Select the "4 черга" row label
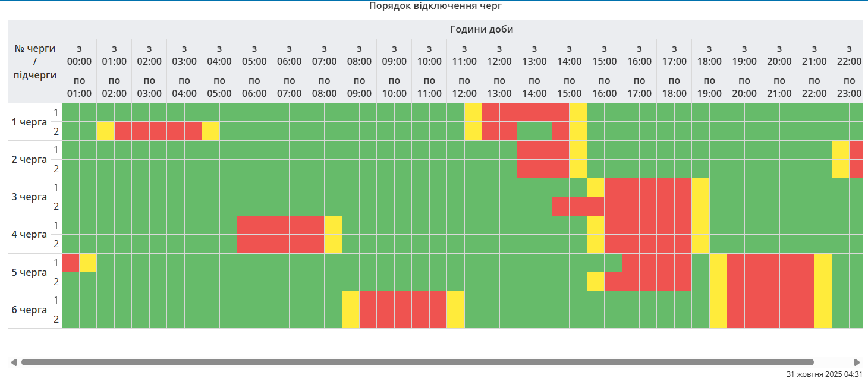The width and height of the screenshot is (868, 388). pos(29,234)
